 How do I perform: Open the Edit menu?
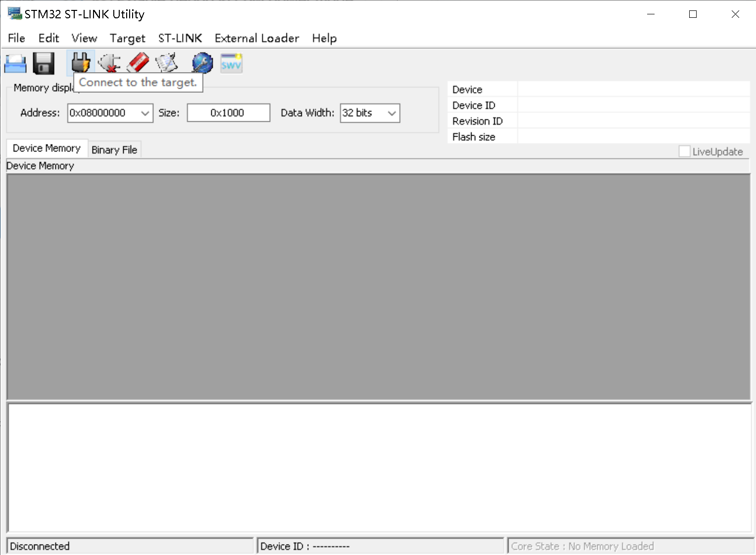pos(48,38)
